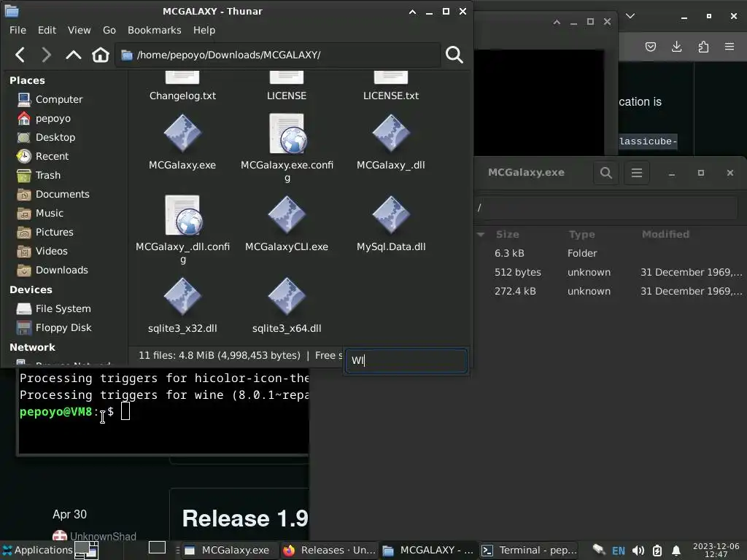Select the 272.4 kB unknown row
The height and width of the screenshot is (560, 747).
click(x=611, y=292)
